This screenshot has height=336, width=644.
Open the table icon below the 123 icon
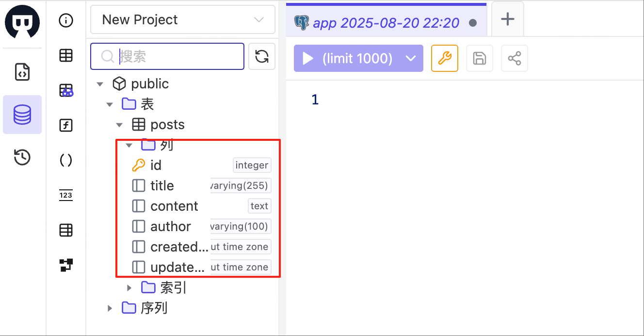66,230
